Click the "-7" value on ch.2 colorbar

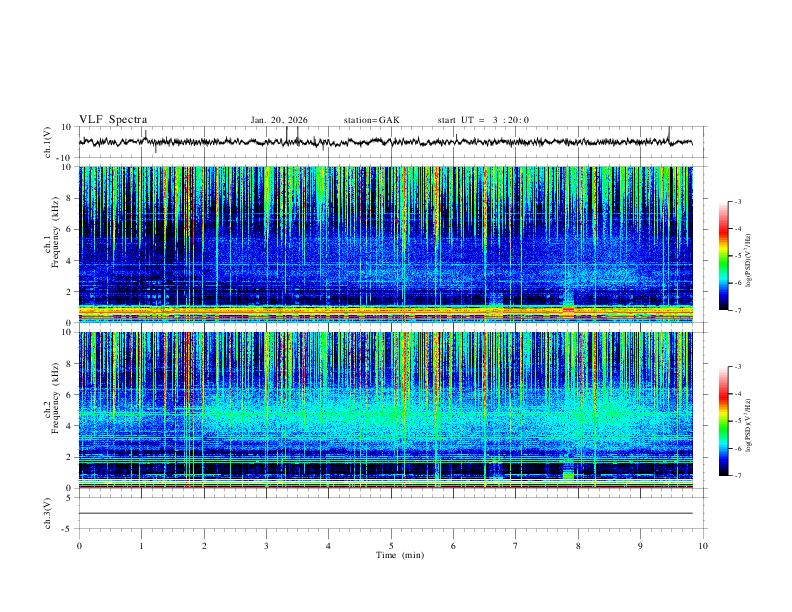tap(738, 476)
